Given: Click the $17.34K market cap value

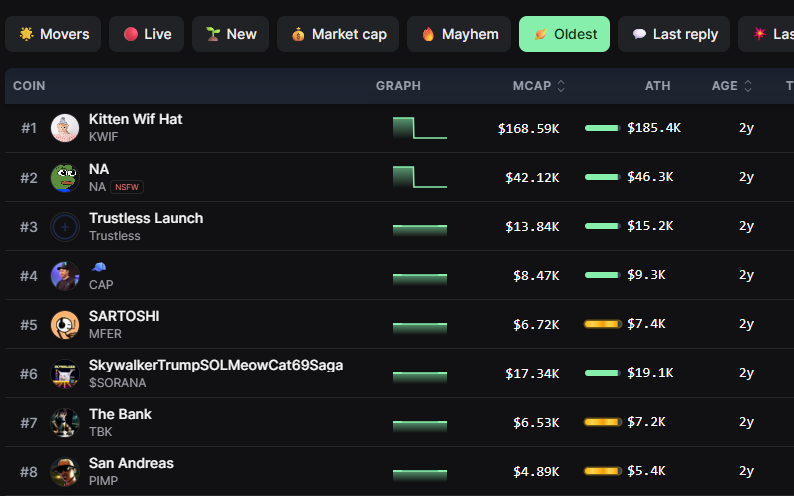Looking at the screenshot, I should pos(532,374).
